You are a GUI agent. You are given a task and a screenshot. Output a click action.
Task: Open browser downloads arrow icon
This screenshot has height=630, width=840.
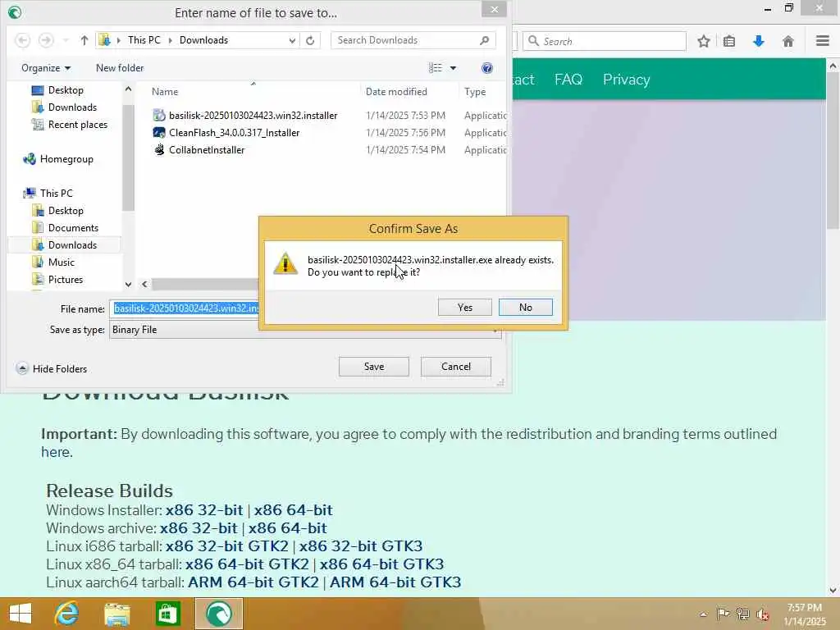point(758,41)
